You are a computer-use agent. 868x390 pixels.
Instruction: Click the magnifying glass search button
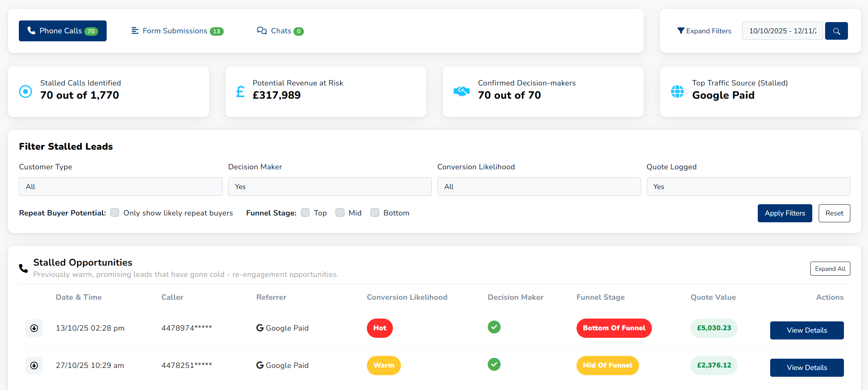coord(836,31)
